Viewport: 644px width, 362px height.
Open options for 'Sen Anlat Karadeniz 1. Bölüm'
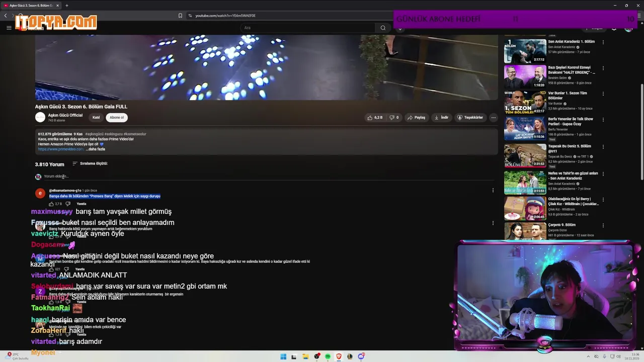click(603, 42)
